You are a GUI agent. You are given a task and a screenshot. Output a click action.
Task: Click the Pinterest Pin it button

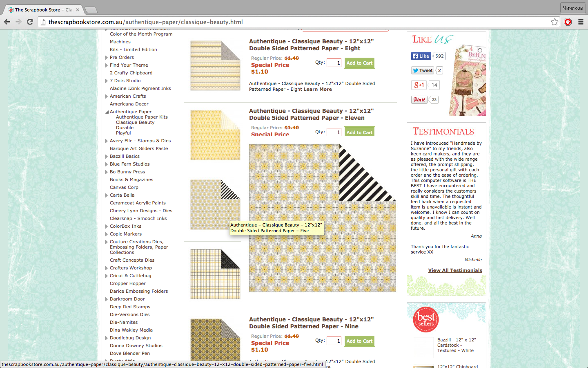tap(419, 99)
